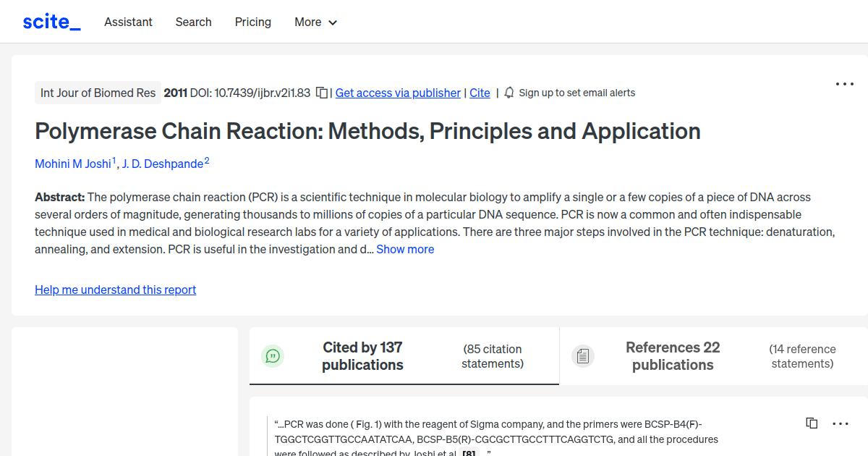Click the scite logo
The height and width of the screenshot is (456, 868).
pos(51,21)
